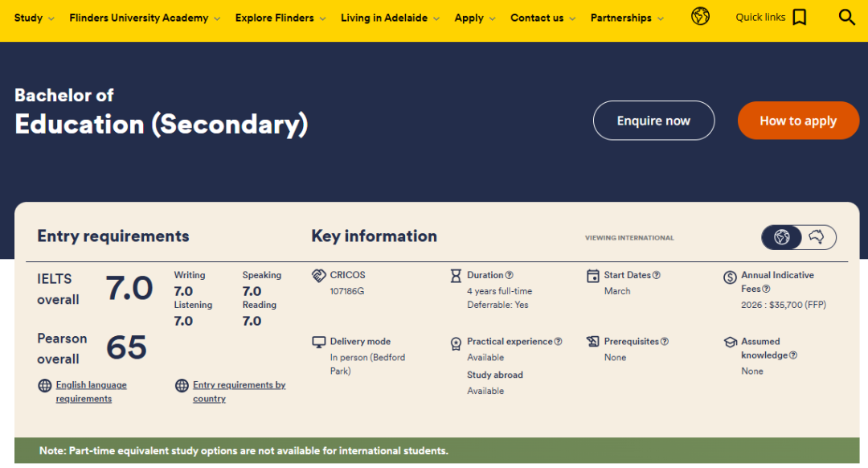Click the help icon beside Prerequisites
The image size is (868, 468).
[665, 342]
